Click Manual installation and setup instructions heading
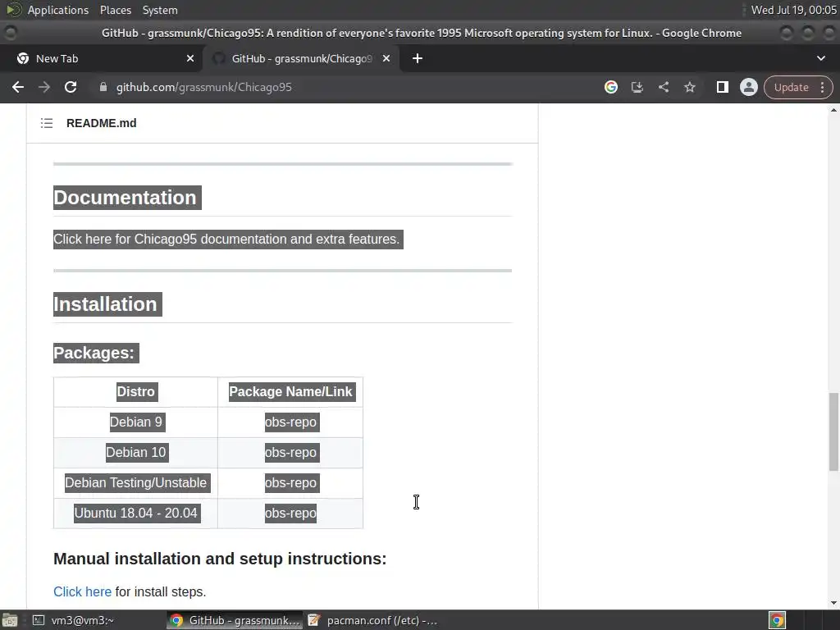This screenshot has width=840, height=630. click(220, 559)
